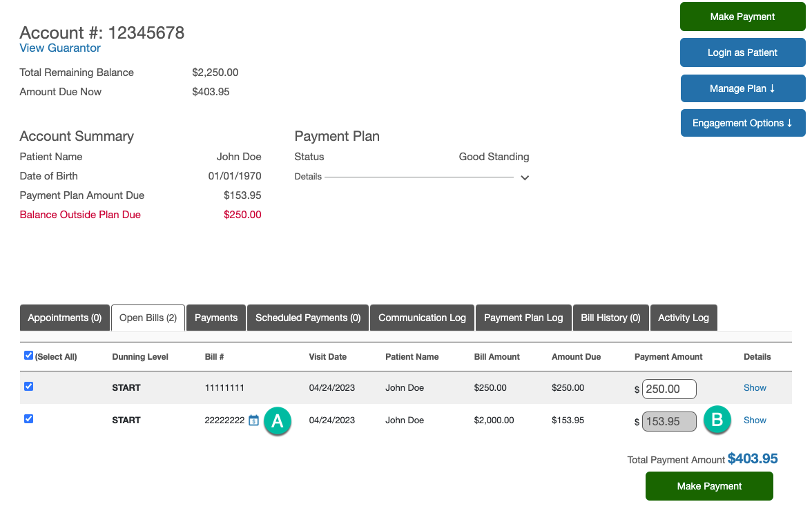812x513 pixels.
Task: Open the Payment Plan Log tab
Action: [x=523, y=318]
